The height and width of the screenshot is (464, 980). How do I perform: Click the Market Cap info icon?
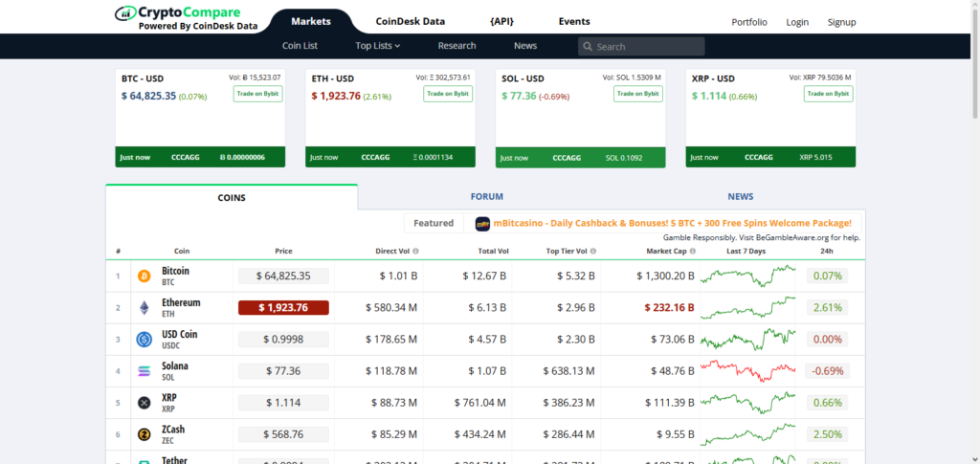pyautogui.click(x=693, y=251)
